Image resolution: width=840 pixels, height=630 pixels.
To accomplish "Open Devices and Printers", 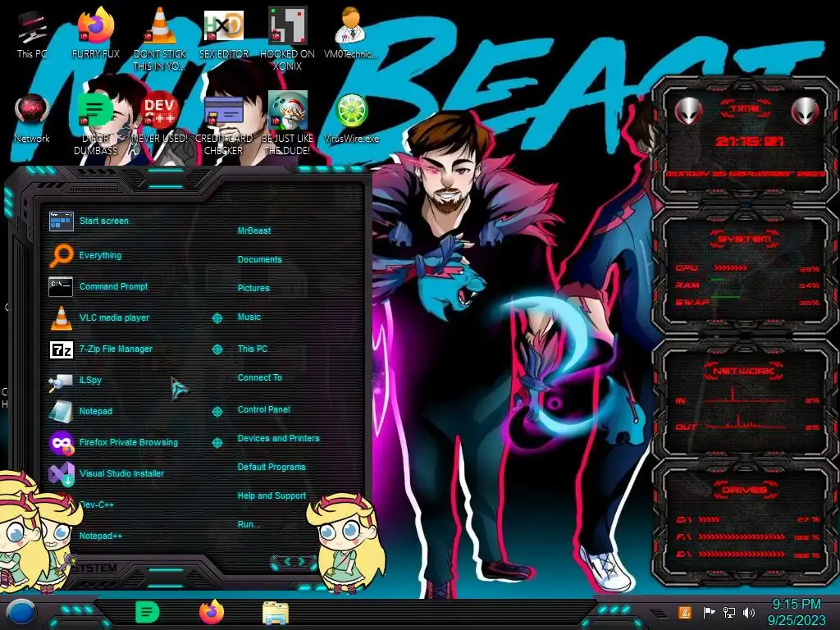I will tap(278, 438).
